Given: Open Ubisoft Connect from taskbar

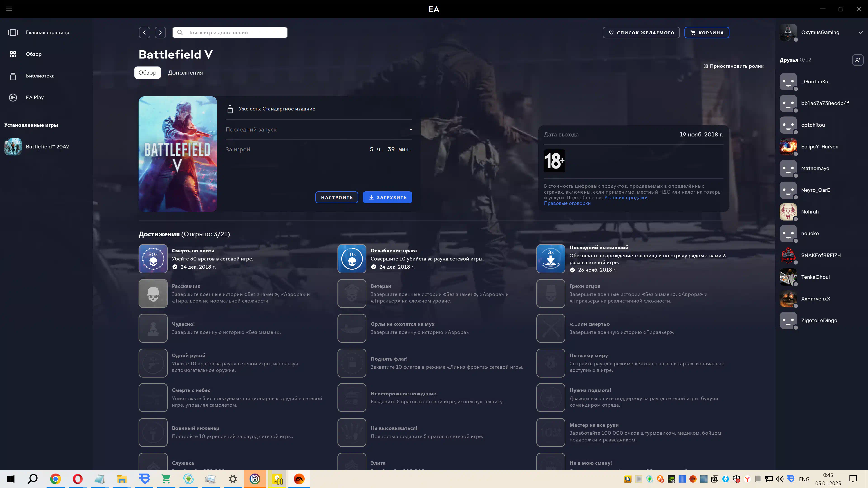Looking at the screenshot, I should [x=255, y=479].
